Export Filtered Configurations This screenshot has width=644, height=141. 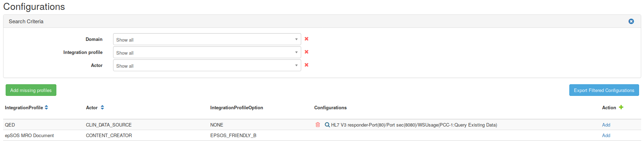click(x=604, y=90)
